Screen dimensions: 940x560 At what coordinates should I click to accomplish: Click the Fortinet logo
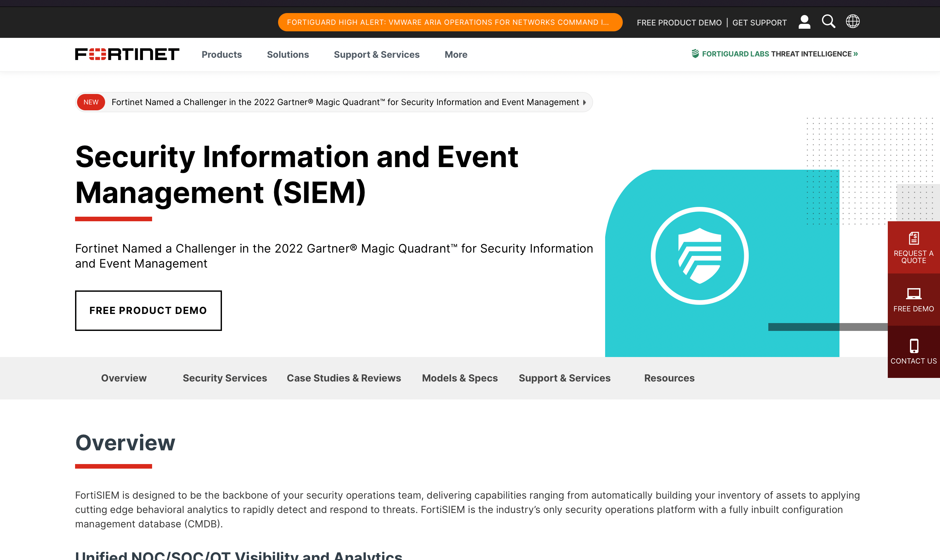point(127,54)
